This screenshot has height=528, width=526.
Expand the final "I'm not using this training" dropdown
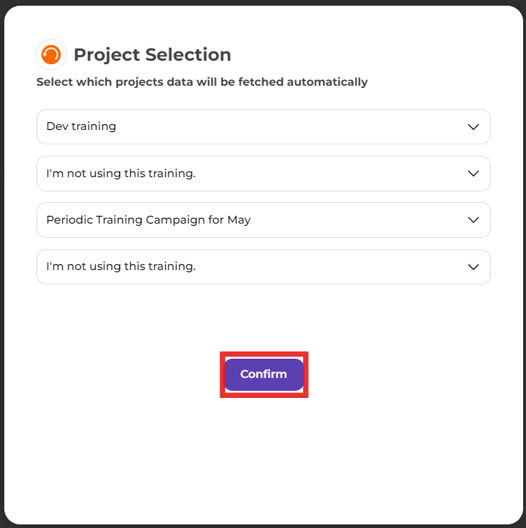263,267
